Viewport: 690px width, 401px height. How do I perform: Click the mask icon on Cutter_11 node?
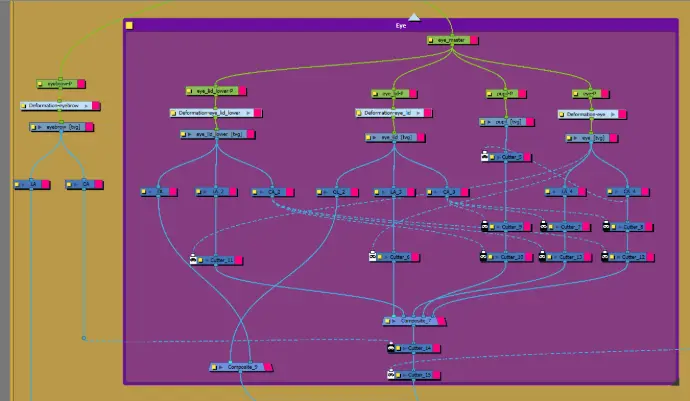(x=193, y=259)
